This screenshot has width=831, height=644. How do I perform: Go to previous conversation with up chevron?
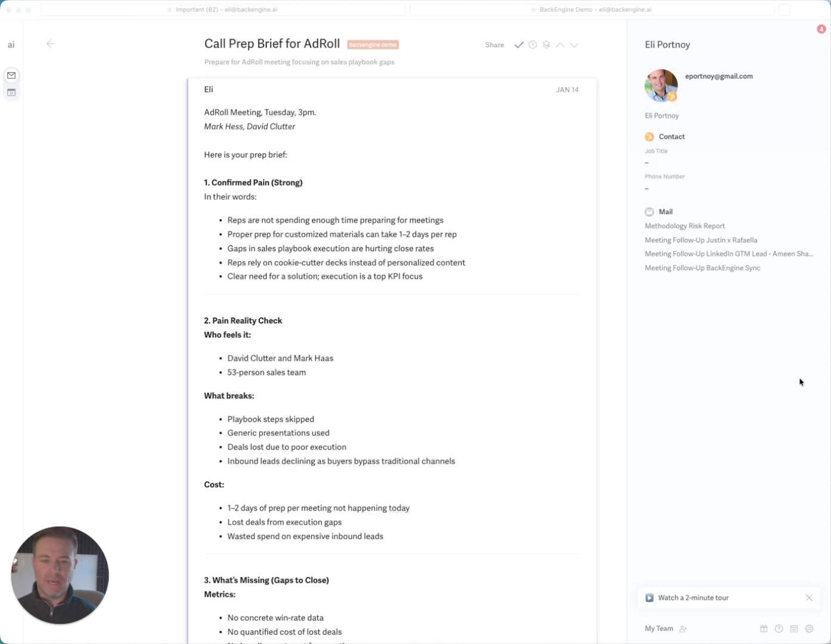coord(560,45)
